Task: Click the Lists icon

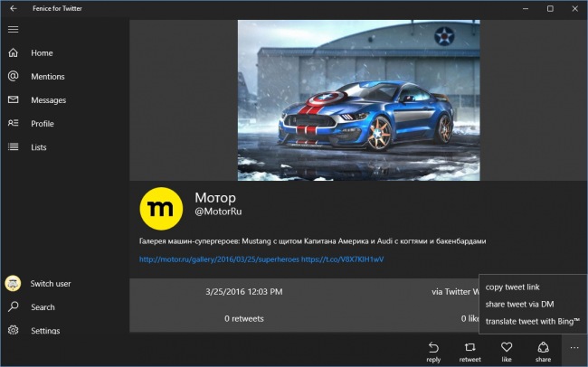Action: 14,147
